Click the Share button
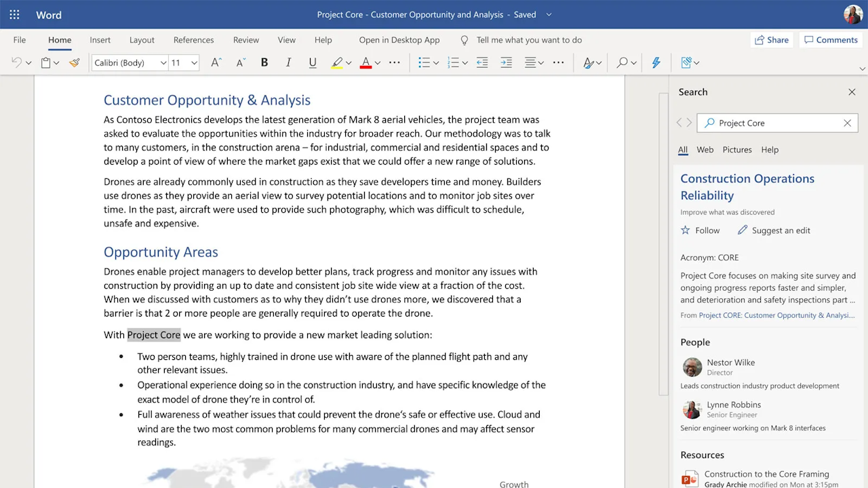The width and height of the screenshot is (868, 488). pos(772,40)
